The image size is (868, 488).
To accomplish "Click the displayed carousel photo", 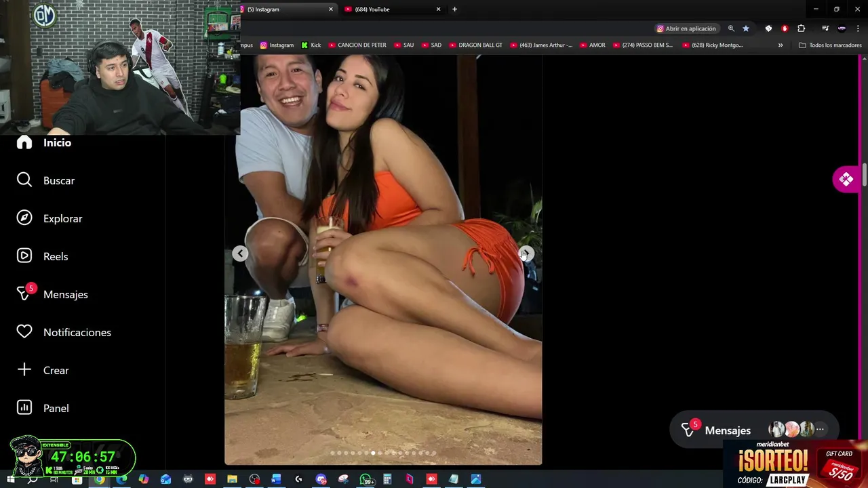I will pyautogui.click(x=383, y=260).
